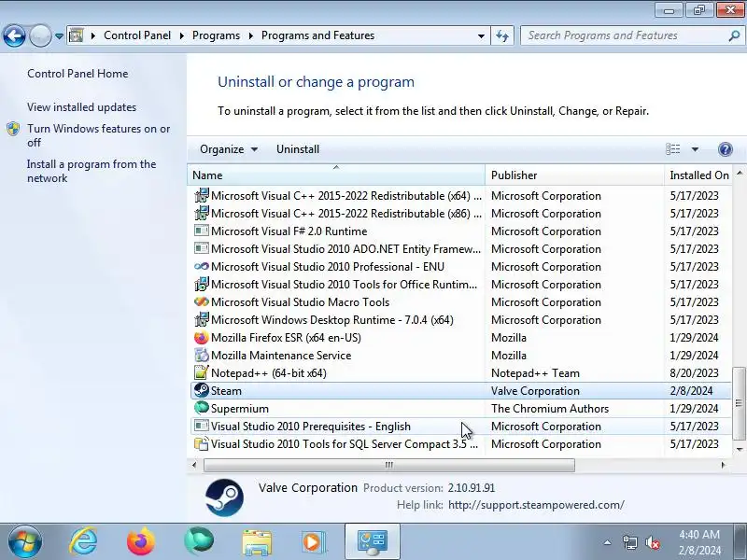This screenshot has height=560, width=747.
Task: Click vertical scrollbar down arrow
Action: point(739,449)
